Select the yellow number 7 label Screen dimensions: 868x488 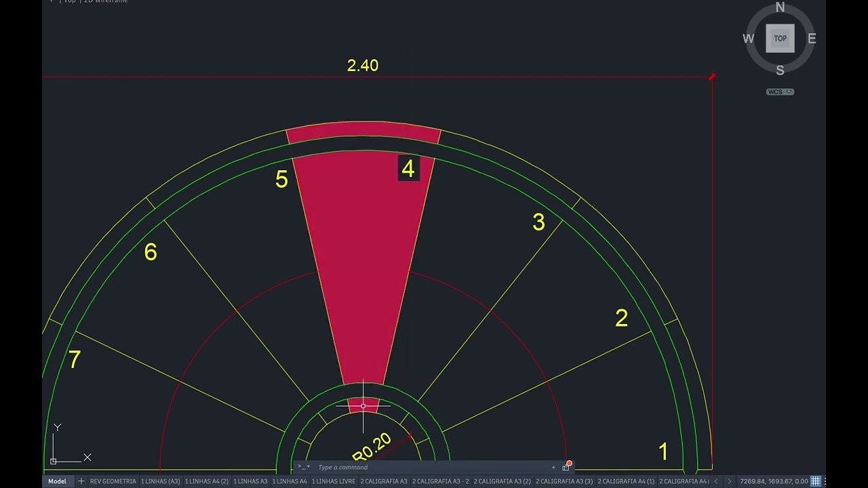coord(75,359)
